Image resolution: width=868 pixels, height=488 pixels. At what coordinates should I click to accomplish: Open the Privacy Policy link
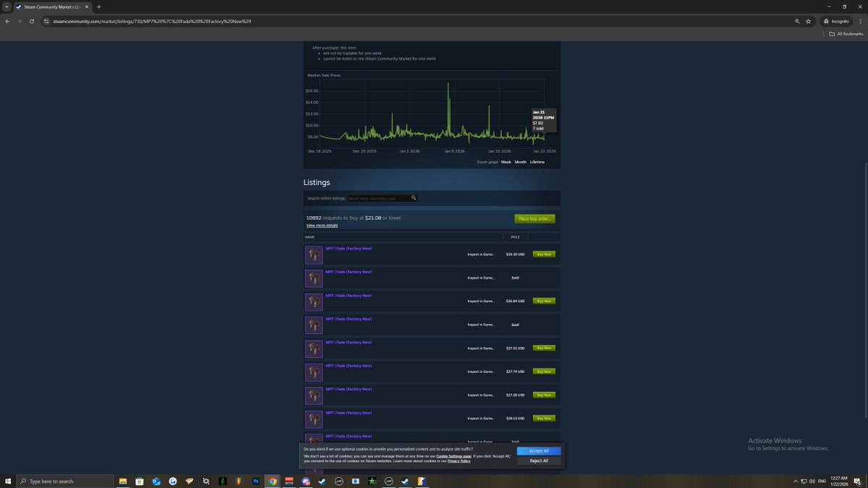point(459,461)
